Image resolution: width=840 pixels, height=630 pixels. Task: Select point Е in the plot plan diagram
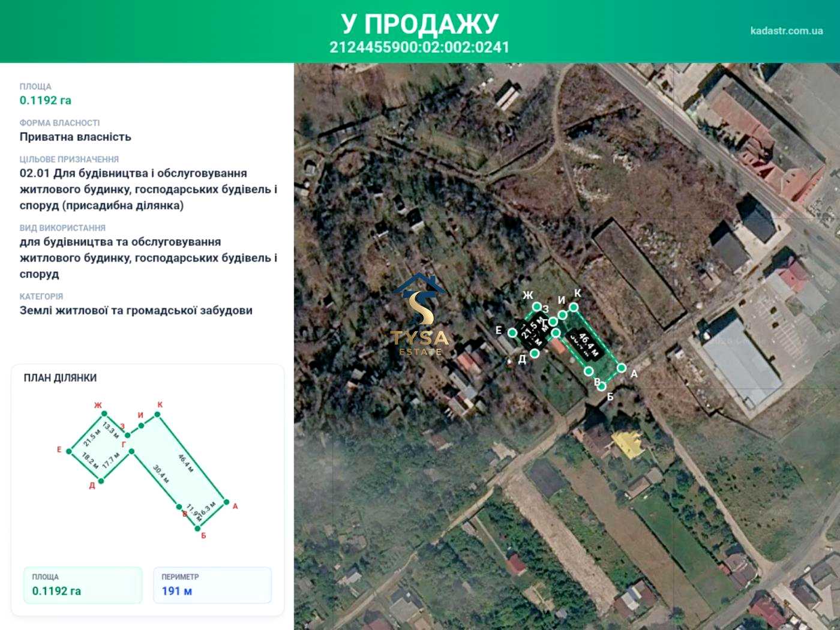pyautogui.click(x=70, y=451)
